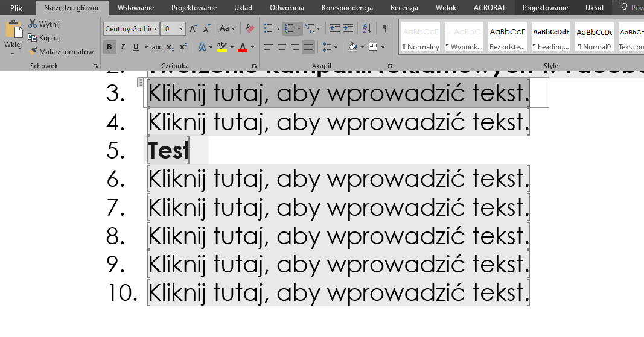Toggle italic formatting

tap(123, 47)
